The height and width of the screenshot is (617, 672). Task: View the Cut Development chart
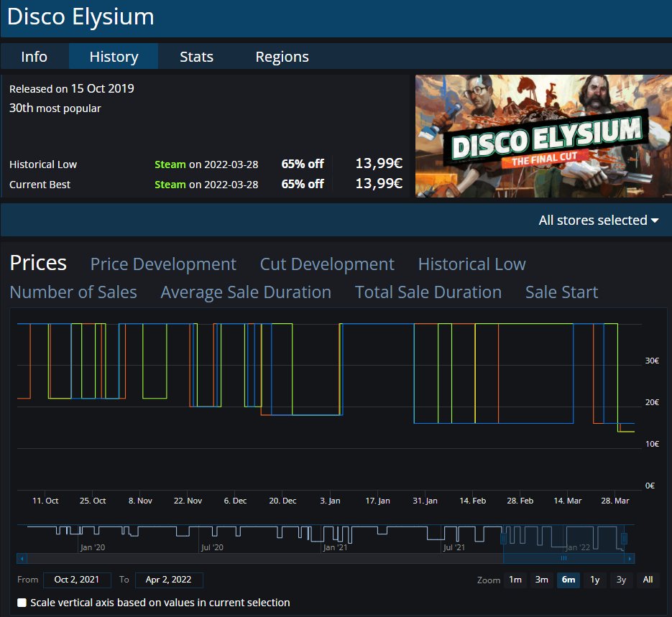tap(327, 264)
